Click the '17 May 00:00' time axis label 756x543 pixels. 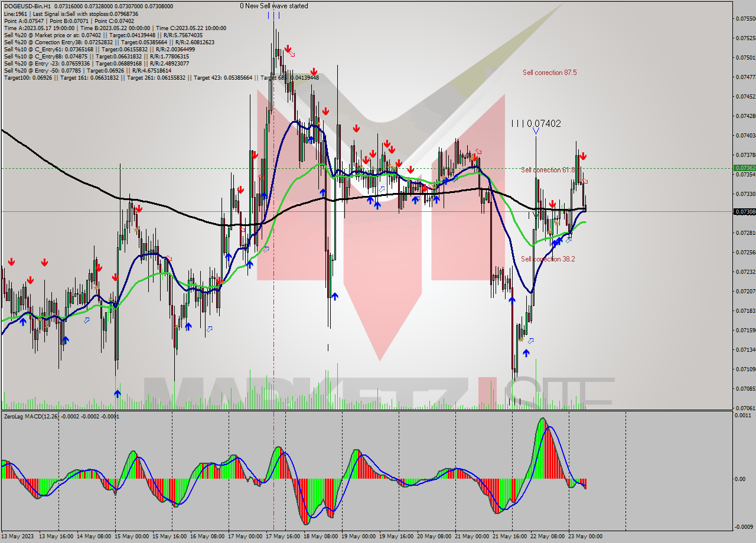pyautogui.click(x=245, y=537)
